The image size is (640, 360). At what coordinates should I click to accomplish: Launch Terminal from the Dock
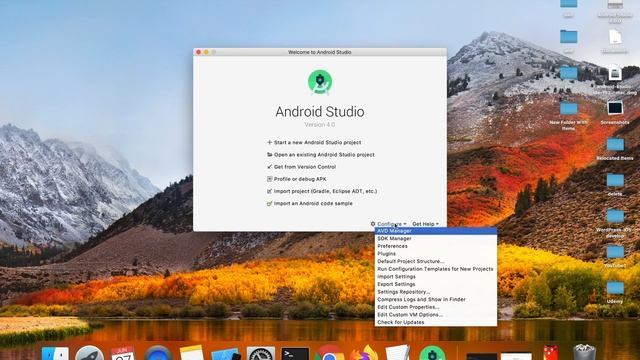(x=295, y=354)
